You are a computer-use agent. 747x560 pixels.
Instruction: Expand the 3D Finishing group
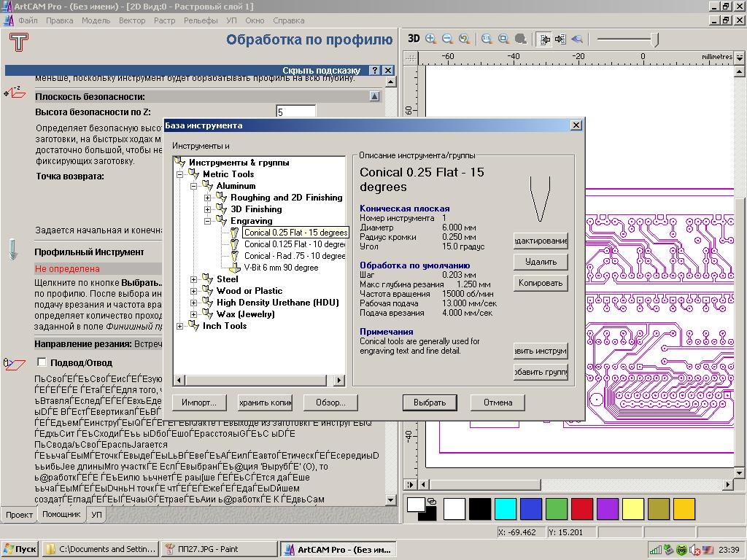[x=207, y=209]
